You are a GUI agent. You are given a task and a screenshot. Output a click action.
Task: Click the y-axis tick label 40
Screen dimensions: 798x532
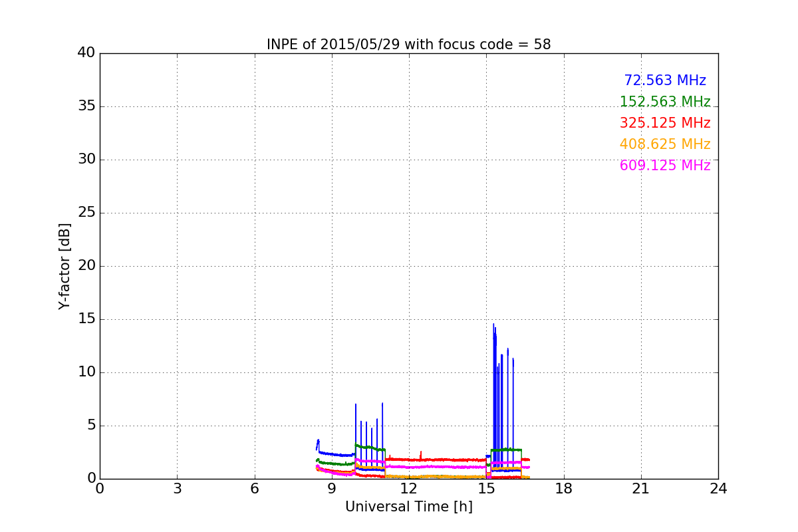[86, 53]
